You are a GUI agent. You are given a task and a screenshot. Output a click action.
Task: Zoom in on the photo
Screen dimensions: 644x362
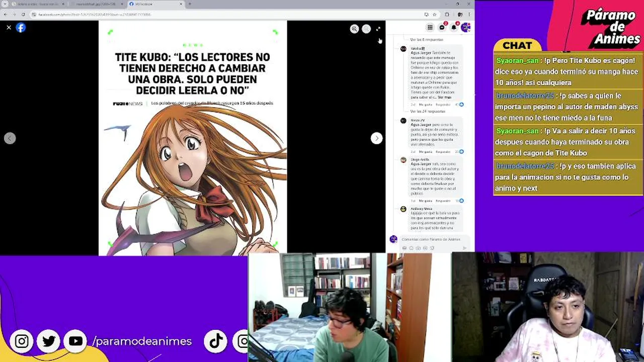pos(354,29)
